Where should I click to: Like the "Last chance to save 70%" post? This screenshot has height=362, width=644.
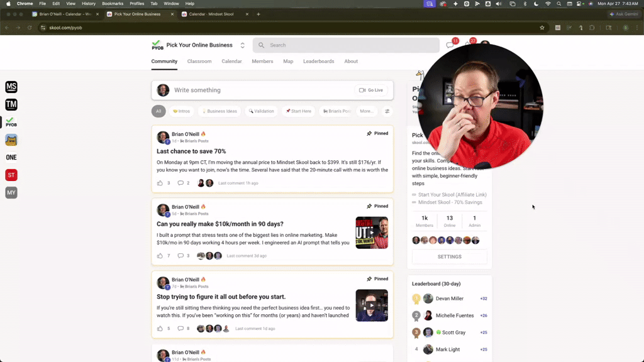[160, 183]
